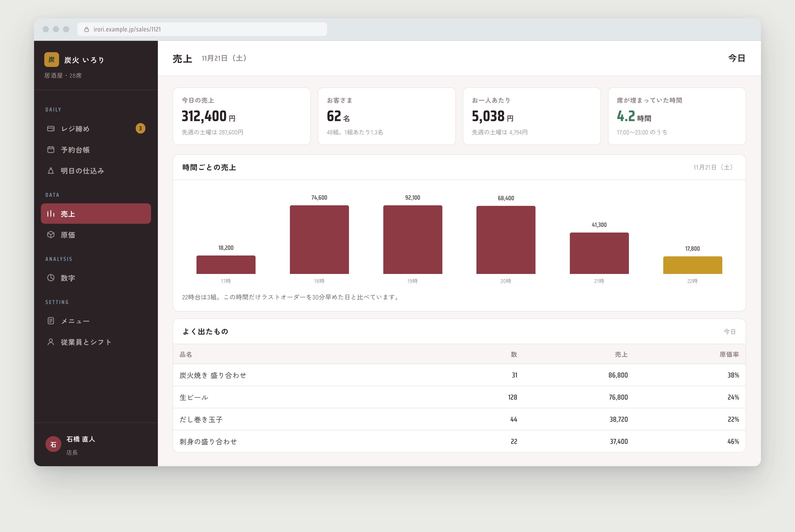Click the レジ締め register icon
This screenshot has height=532, width=795.
[x=51, y=128]
